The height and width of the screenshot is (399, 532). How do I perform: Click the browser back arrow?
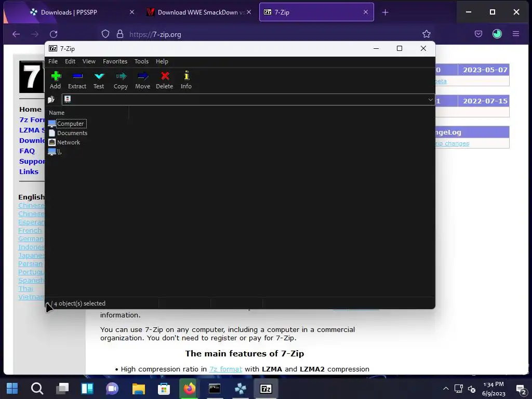coord(16,34)
